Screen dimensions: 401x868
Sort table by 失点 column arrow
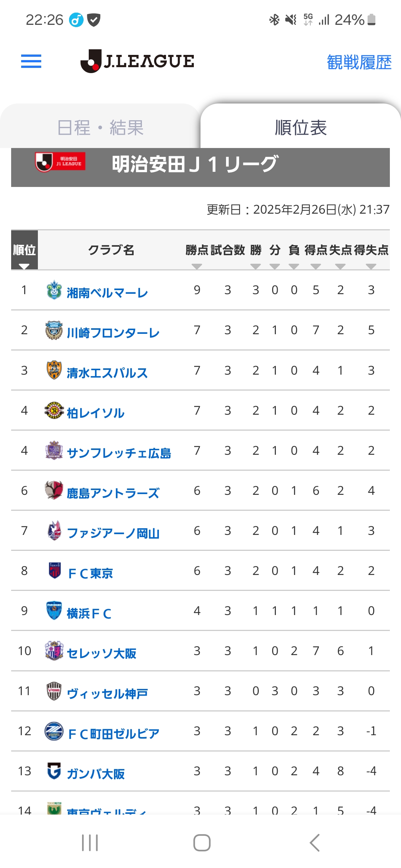[x=340, y=266]
